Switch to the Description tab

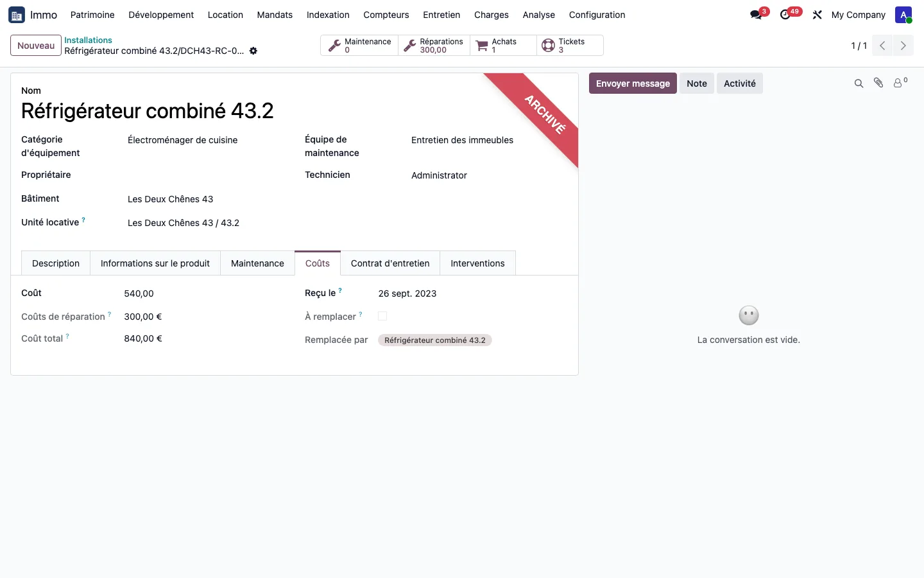point(56,263)
